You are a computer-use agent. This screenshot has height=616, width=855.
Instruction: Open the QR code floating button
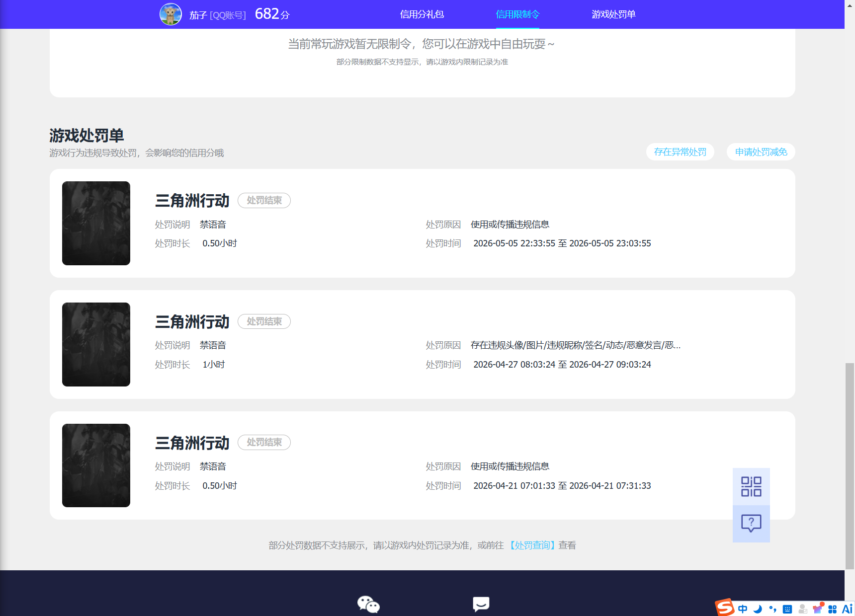pos(751,486)
